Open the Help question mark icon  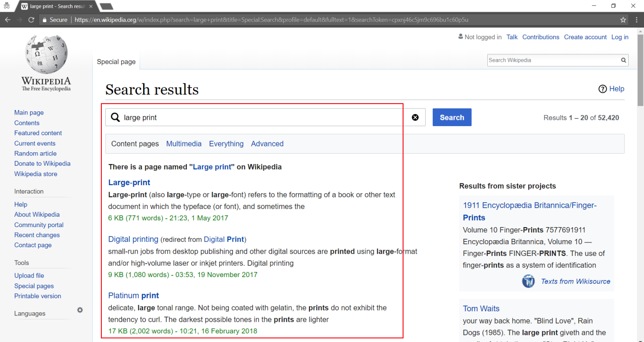pos(603,89)
